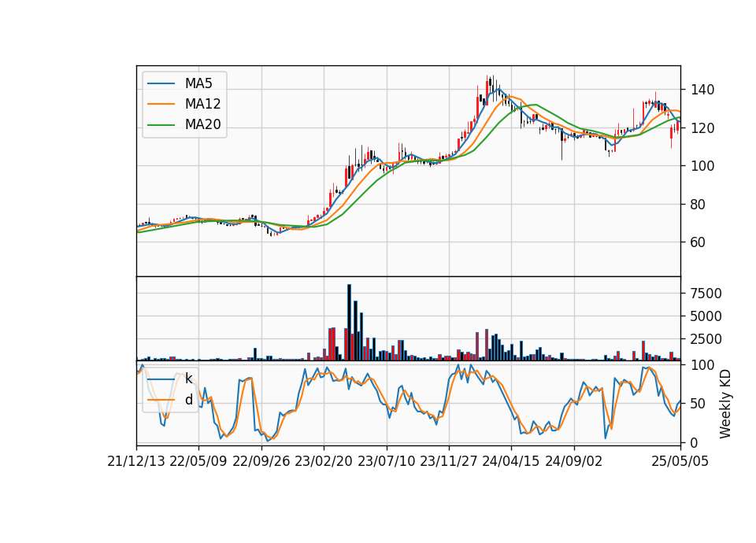Viewport: 756px width, 543px height.
Task: Click the 120 price axis tick label
Action: (702, 128)
